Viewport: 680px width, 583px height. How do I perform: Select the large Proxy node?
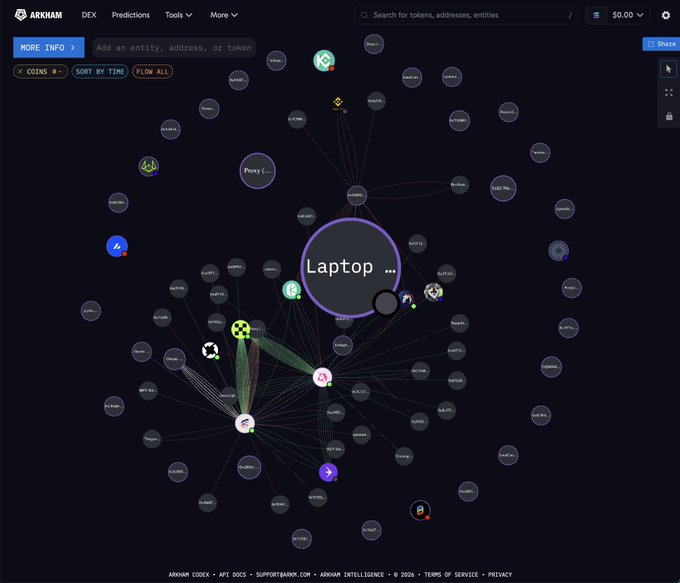[x=258, y=171]
